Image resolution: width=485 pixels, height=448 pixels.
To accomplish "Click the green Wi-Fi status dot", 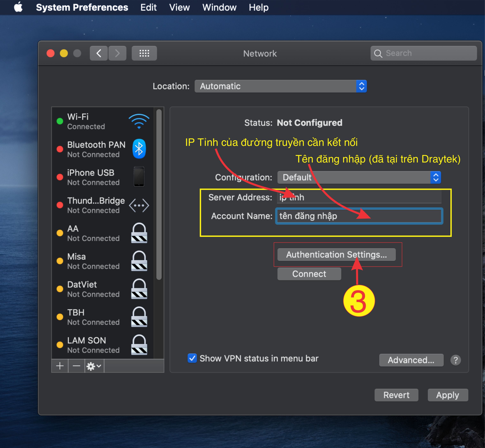I will pyautogui.click(x=60, y=121).
